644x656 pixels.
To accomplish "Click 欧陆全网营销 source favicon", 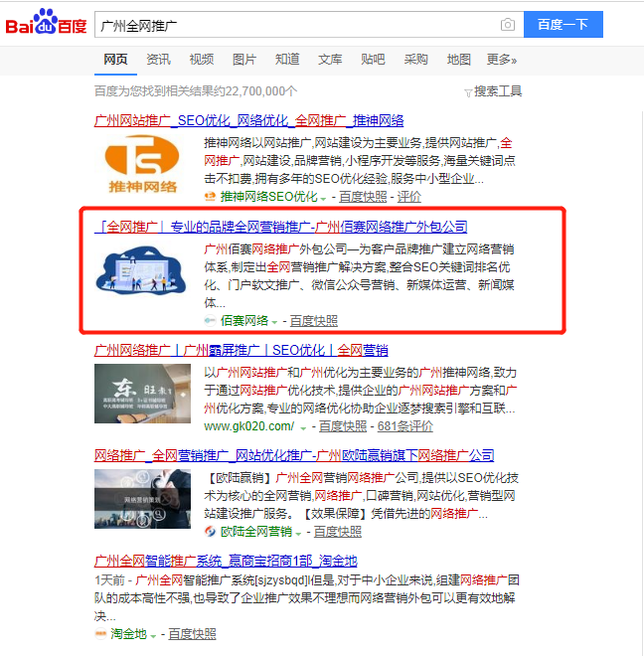I will [x=210, y=532].
